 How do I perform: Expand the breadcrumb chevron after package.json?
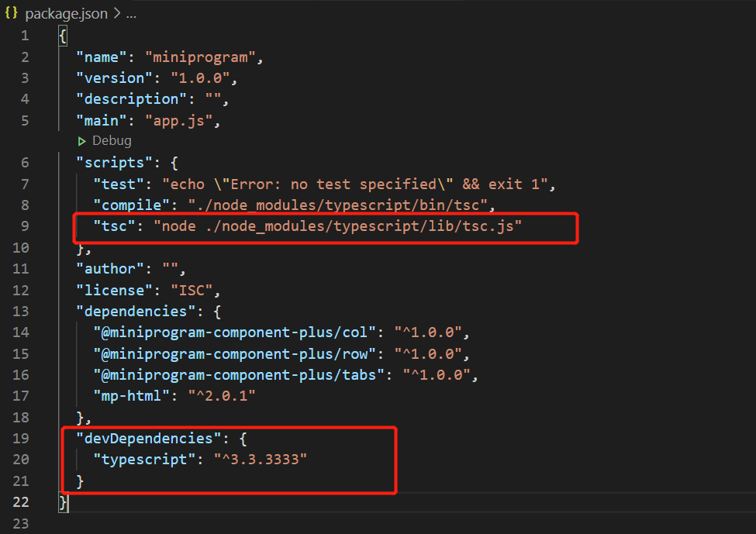116,13
